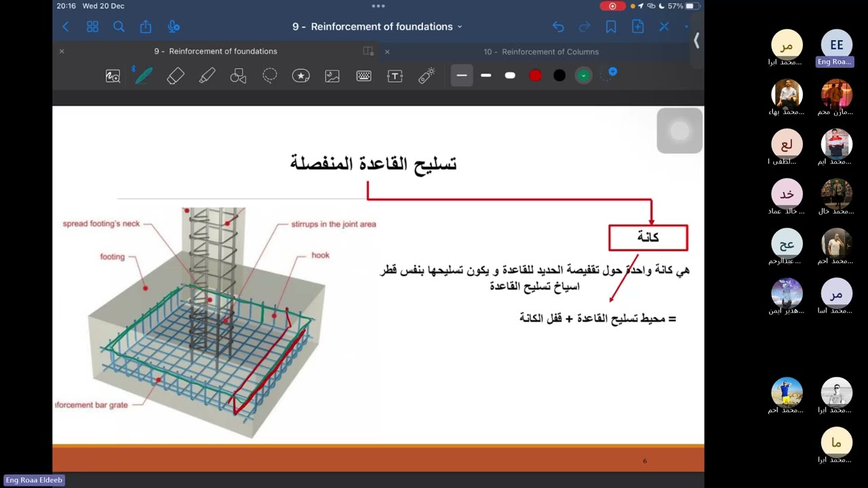Select the zoom window writing tool
868x488 pixels.
tap(113, 76)
